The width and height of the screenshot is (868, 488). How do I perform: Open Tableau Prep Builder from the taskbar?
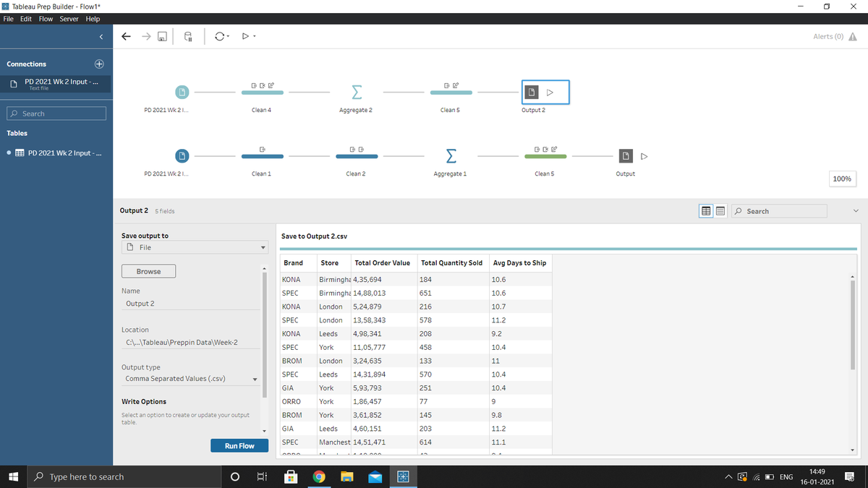(404, 477)
